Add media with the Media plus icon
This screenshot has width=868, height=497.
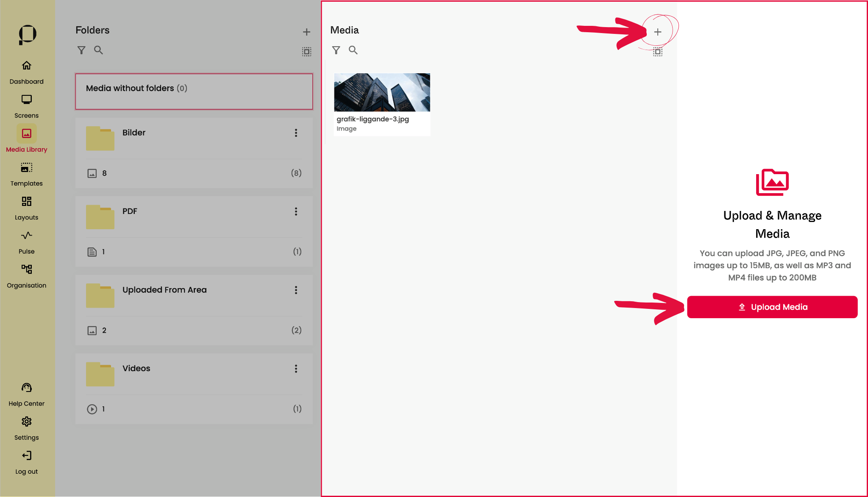click(x=657, y=32)
